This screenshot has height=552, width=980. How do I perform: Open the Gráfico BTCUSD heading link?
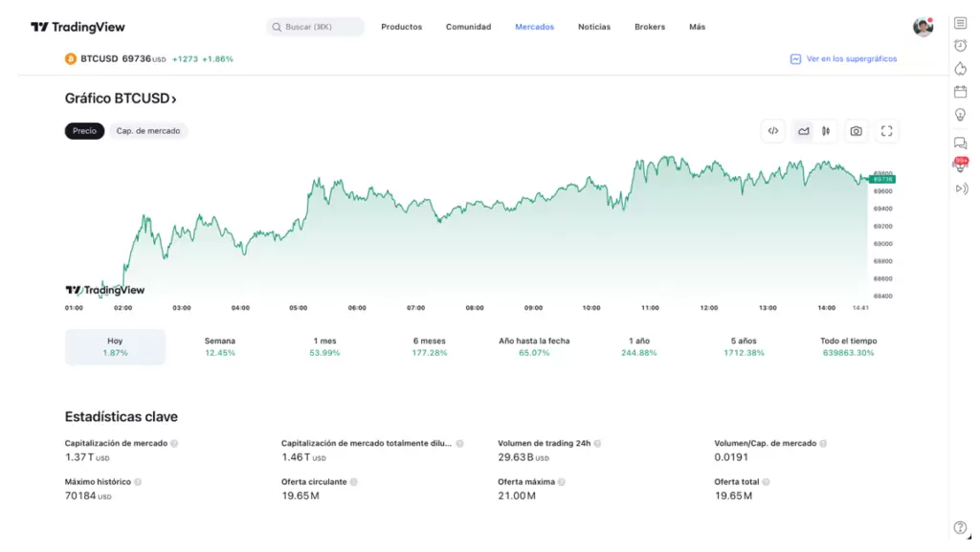click(121, 99)
